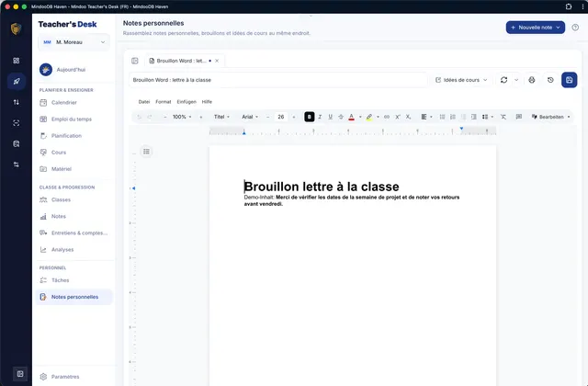Open version history clock icon

point(550,80)
